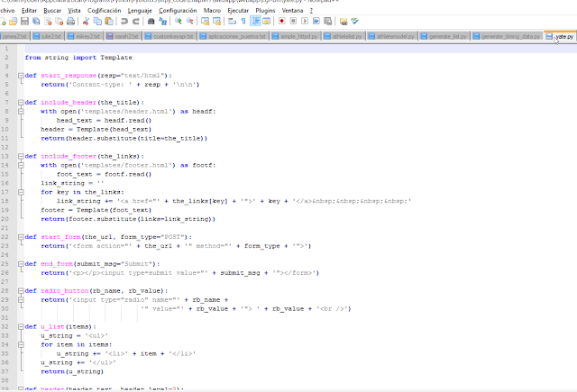Switch to the athletemodel.py tab
The image size is (577, 392).
pos(392,36)
